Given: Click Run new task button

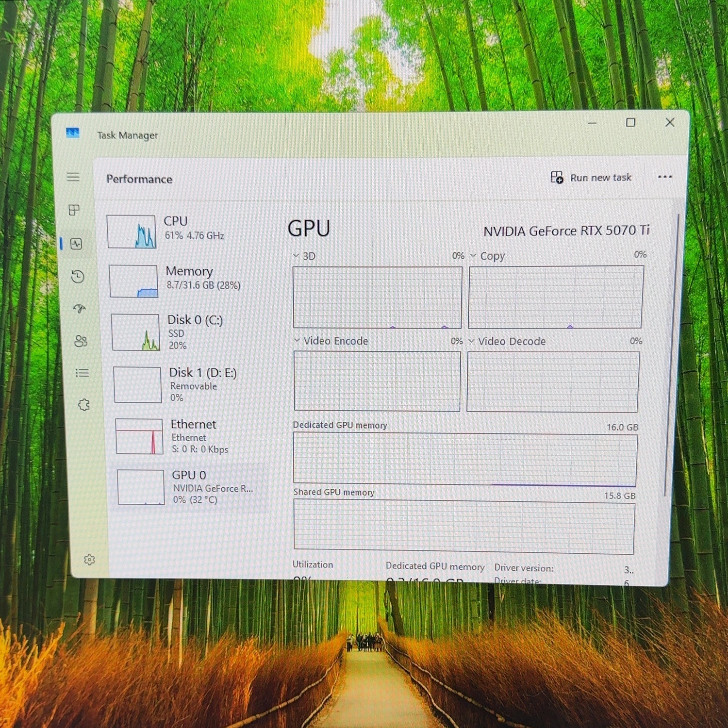Looking at the screenshot, I should [591, 178].
